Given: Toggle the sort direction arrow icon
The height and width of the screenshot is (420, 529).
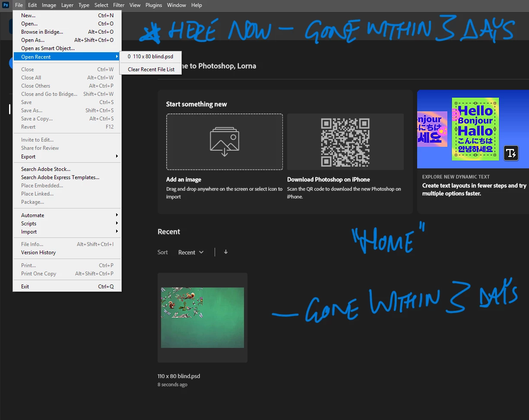Looking at the screenshot, I should (x=226, y=252).
